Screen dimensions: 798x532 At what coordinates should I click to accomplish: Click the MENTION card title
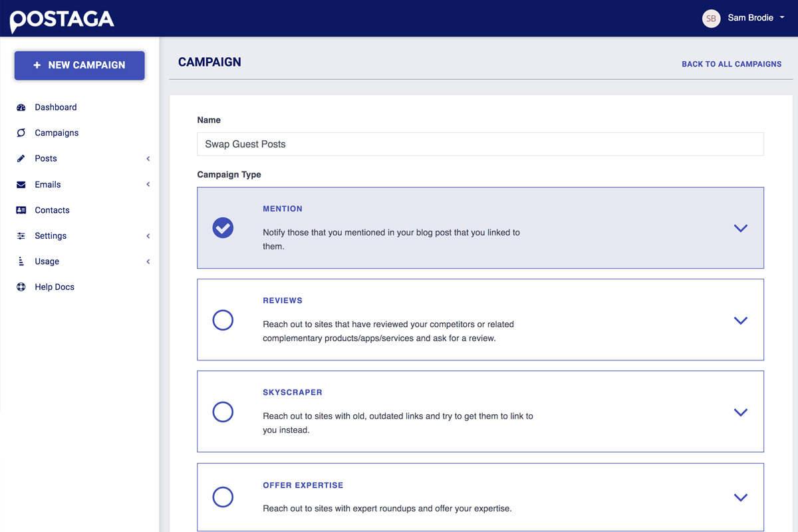click(x=283, y=209)
